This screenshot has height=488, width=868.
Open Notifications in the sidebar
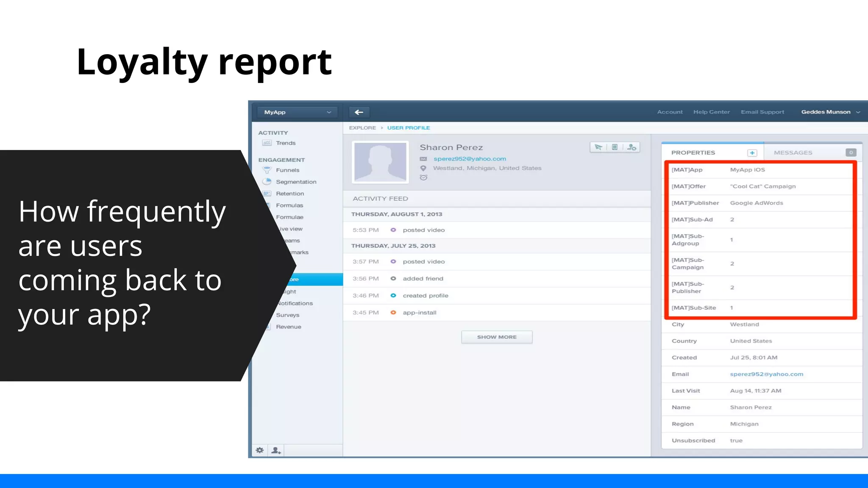pyautogui.click(x=295, y=303)
